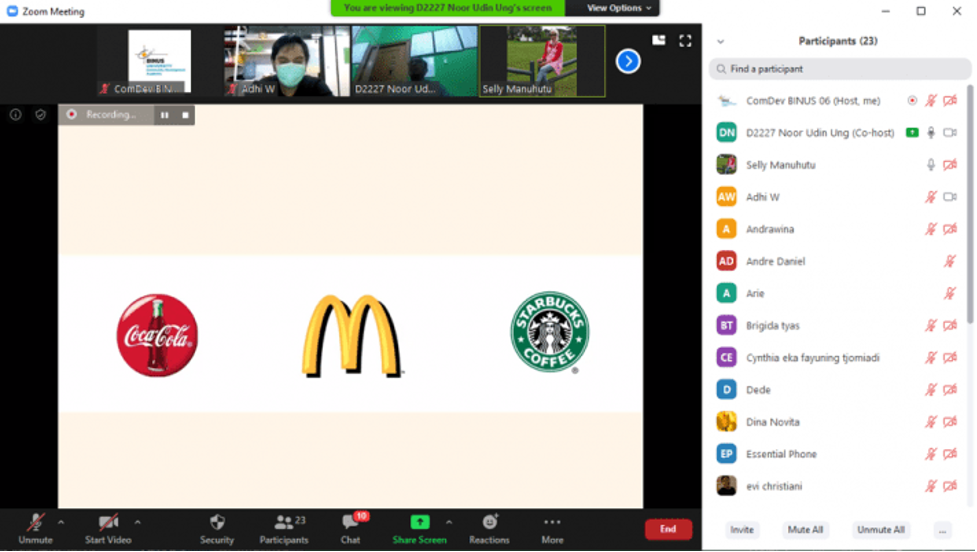
Task: Click Brigida tyas muted microphone icon
Action: (x=931, y=325)
